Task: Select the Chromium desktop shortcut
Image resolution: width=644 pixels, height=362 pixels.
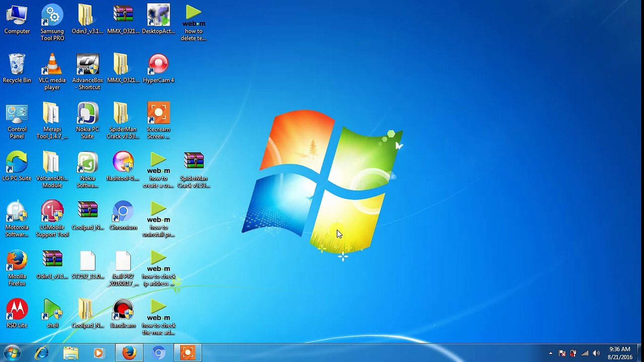Action: point(123,216)
